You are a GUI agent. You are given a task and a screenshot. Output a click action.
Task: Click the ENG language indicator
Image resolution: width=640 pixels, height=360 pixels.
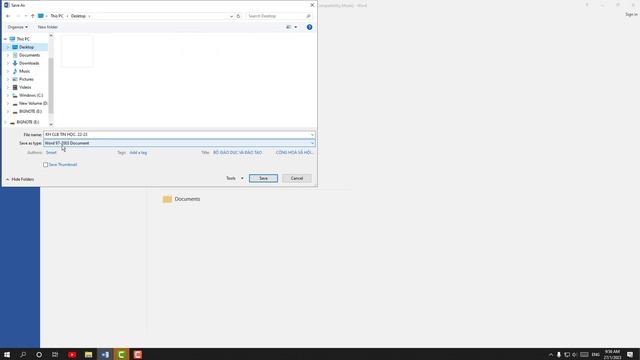[x=596, y=355]
